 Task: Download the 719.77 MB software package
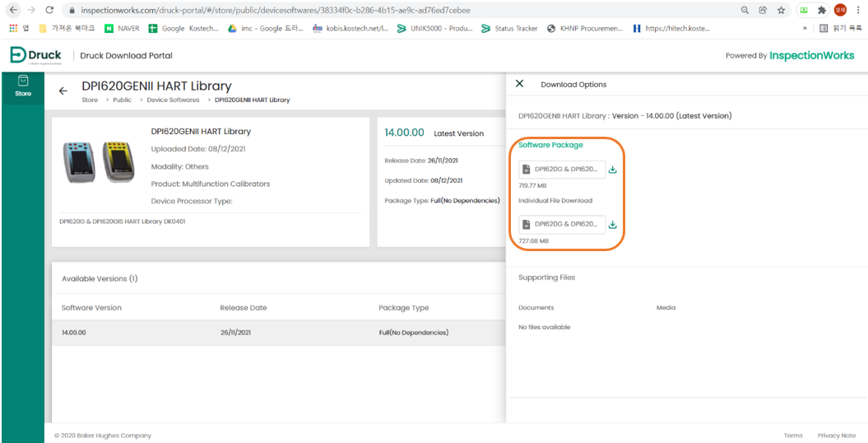pos(612,170)
